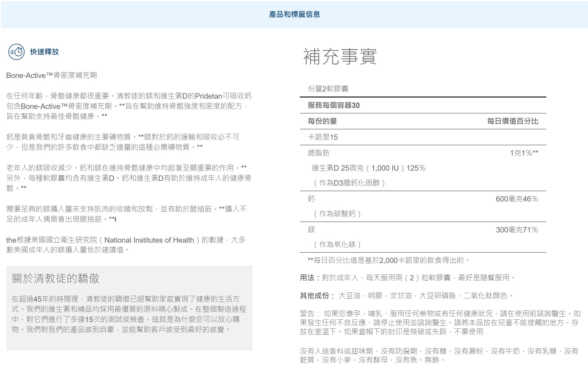Click the Bone-Active™骨密度補充劑 product name line
The height and width of the screenshot is (371, 588).
[x=52, y=75]
